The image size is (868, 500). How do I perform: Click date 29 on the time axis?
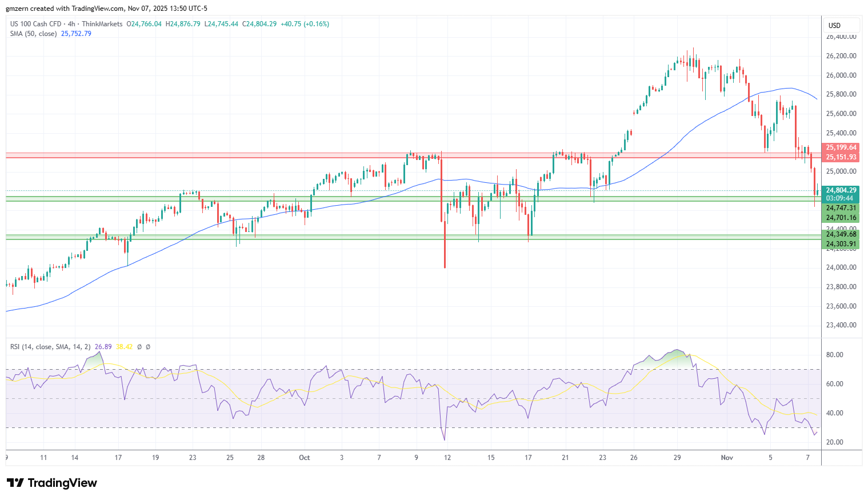(x=677, y=458)
